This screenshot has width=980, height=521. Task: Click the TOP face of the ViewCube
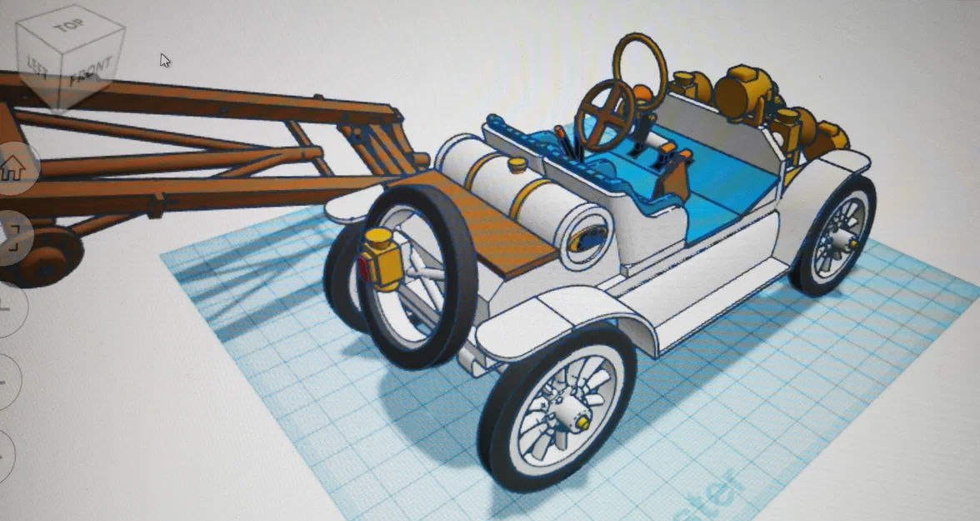point(68,29)
